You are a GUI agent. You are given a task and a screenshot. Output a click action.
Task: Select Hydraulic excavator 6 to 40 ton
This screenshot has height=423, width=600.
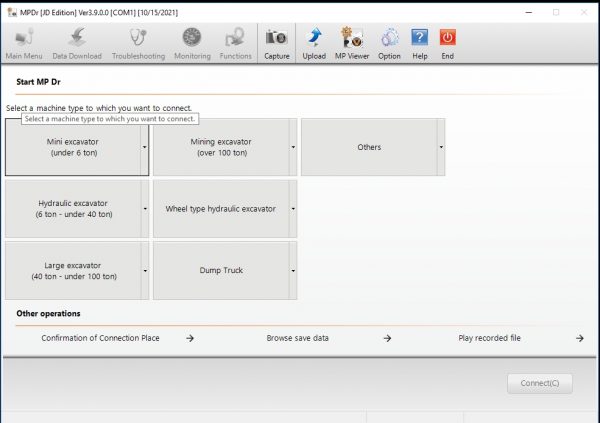(73, 209)
